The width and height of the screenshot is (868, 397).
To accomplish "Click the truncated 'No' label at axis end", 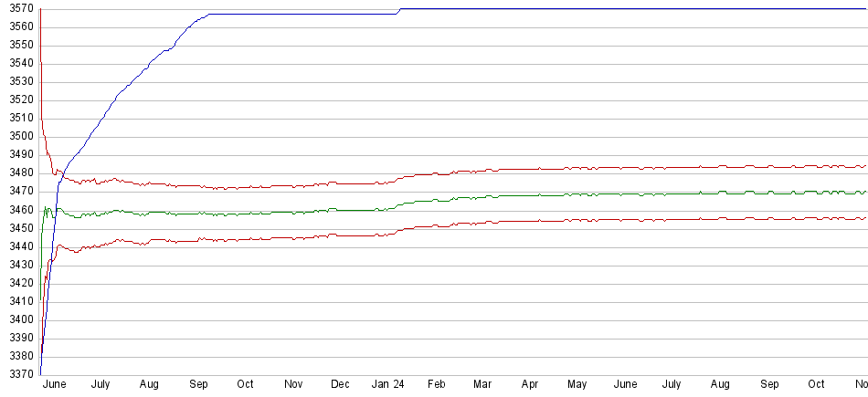I will (x=860, y=385).
